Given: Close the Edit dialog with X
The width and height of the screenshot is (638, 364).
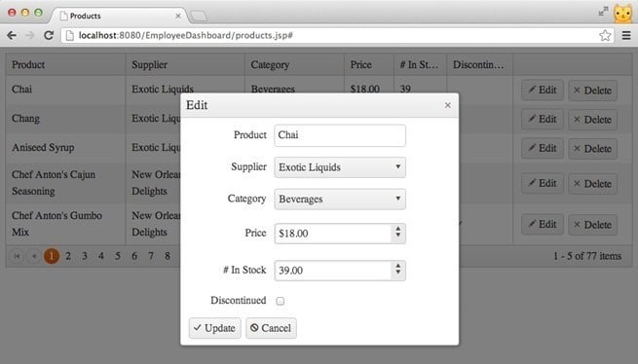Looking at the screenshot, I should coord(448,105).
